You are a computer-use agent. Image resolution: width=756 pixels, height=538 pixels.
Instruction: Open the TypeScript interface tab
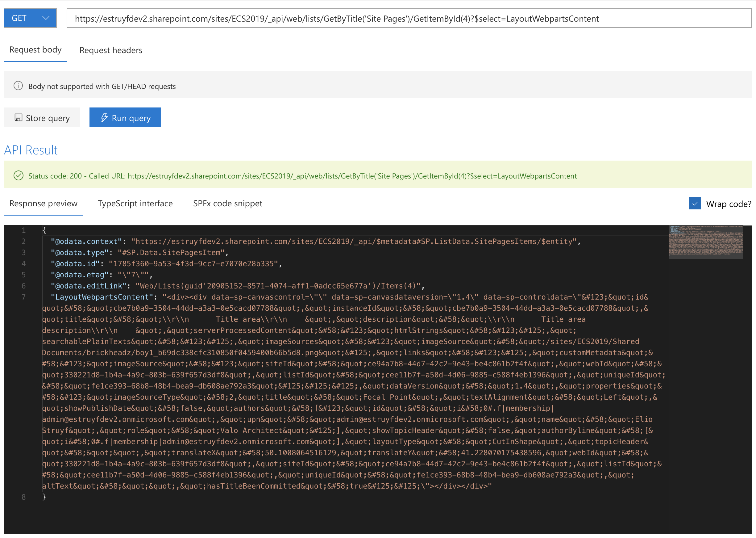coord(135,204)
